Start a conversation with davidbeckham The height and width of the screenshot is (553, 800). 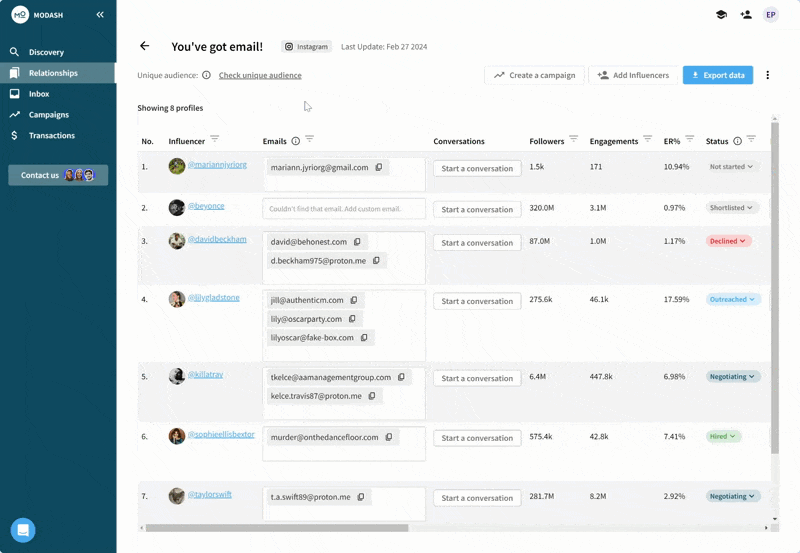coord(477,243)
